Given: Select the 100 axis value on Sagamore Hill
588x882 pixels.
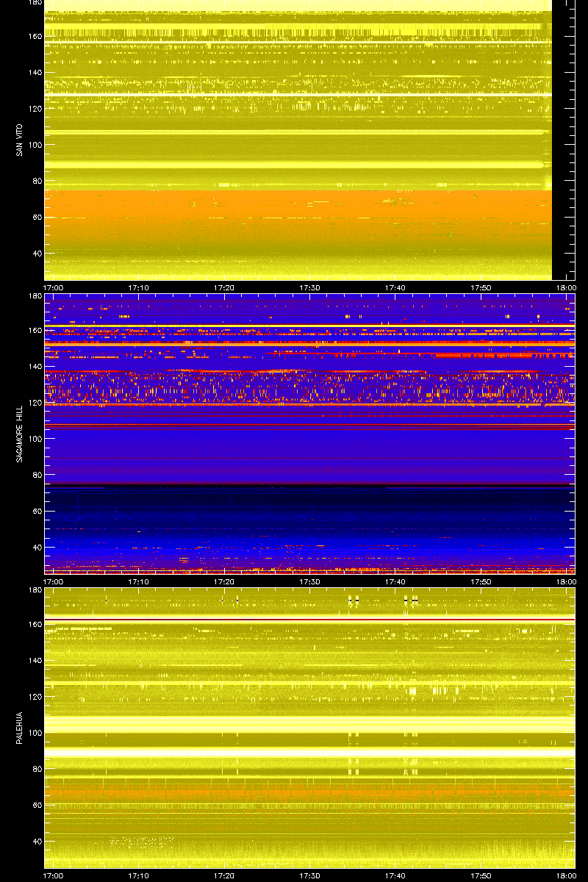Looking at the screenshot, I should pos(35,439).
